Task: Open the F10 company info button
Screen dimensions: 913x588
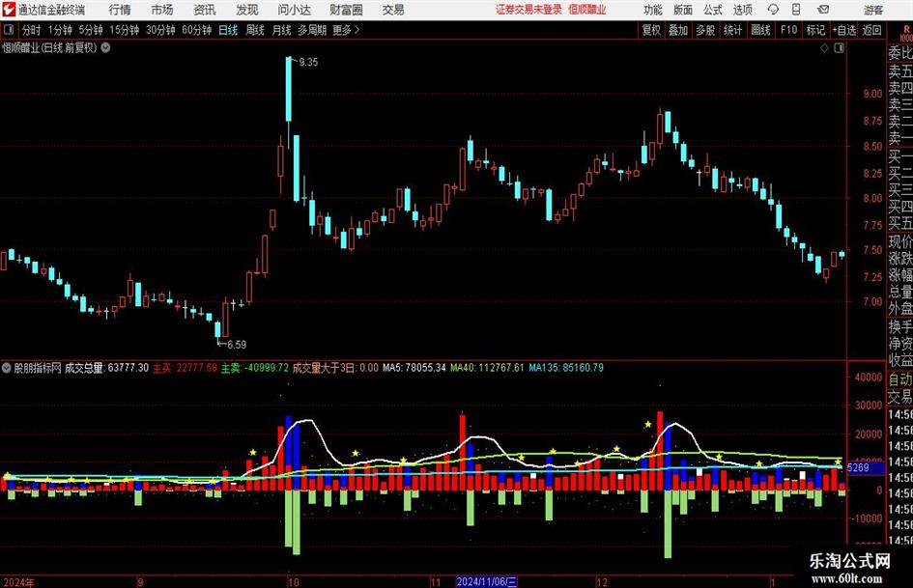Action: pos(789,30)
